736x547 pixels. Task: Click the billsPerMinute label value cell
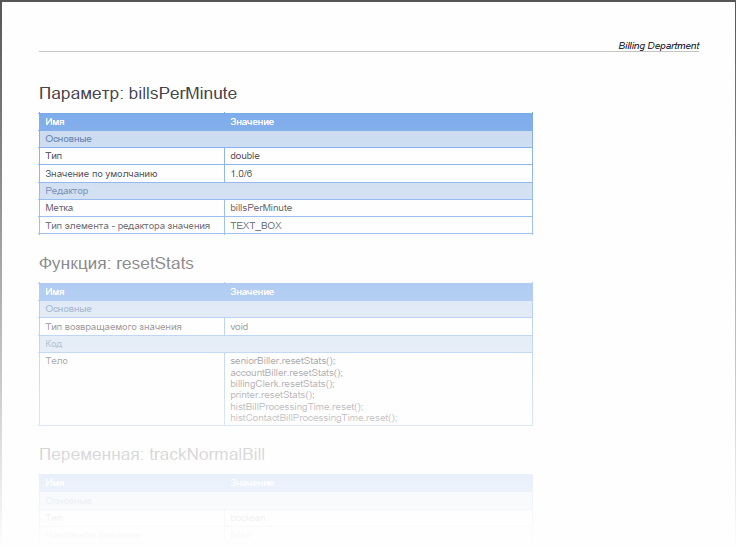click(378, 208)
